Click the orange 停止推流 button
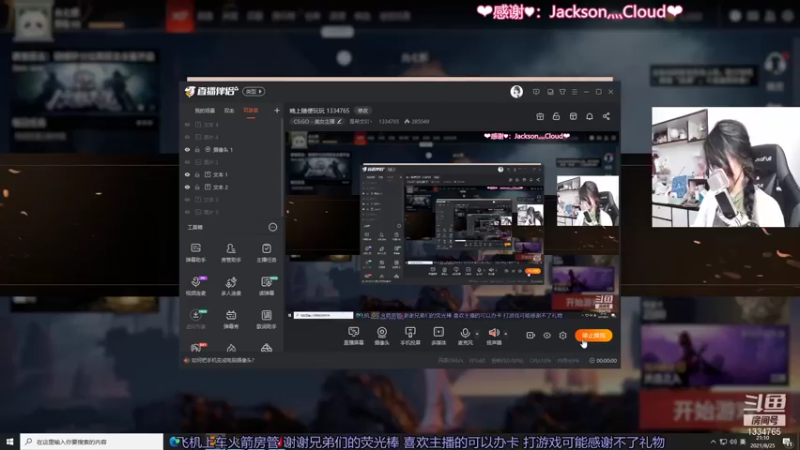Image resolution: width=800 pixels, height=450 pixels. 593,335
